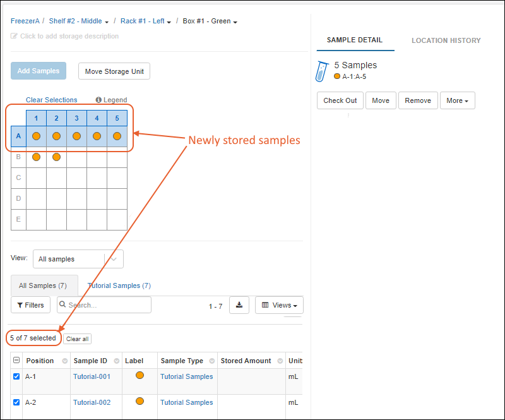Screen dimensions: 505x420
Task: Open the Views dropdown menu
Action: click(279, 305)
